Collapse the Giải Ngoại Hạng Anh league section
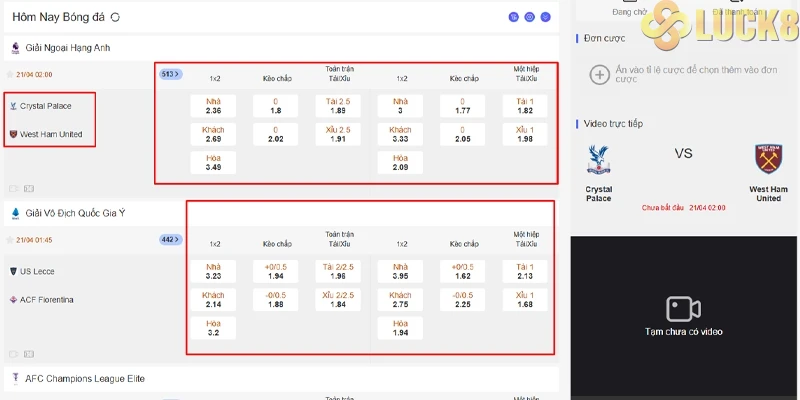 click(281, 48)
